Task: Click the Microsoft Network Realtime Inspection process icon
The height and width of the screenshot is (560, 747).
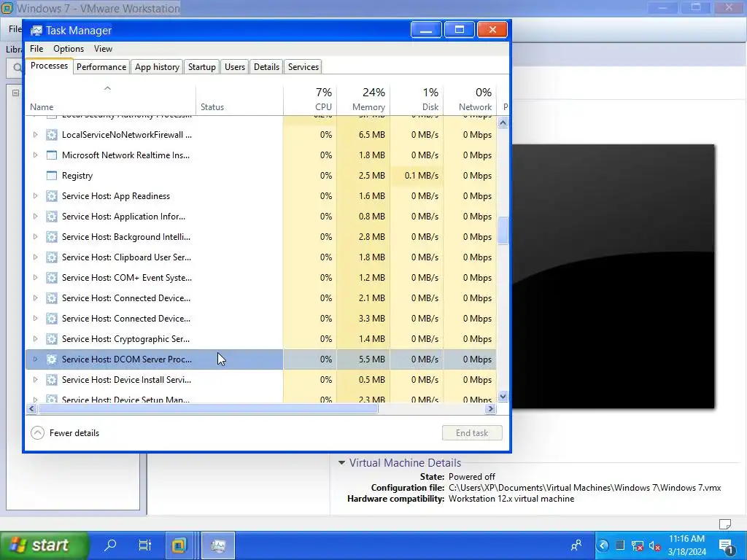Action: 52,155
